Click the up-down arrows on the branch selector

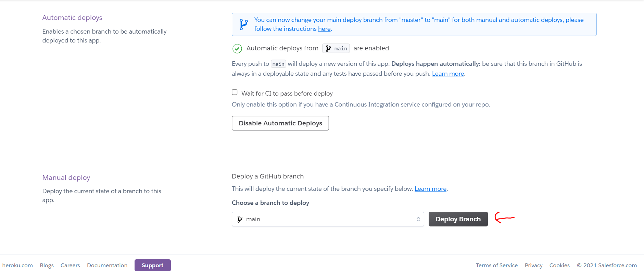coord(418,219)
